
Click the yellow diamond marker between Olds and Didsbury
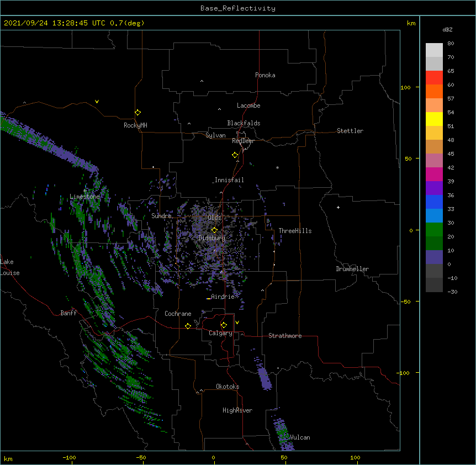click(x=214, y=230)
